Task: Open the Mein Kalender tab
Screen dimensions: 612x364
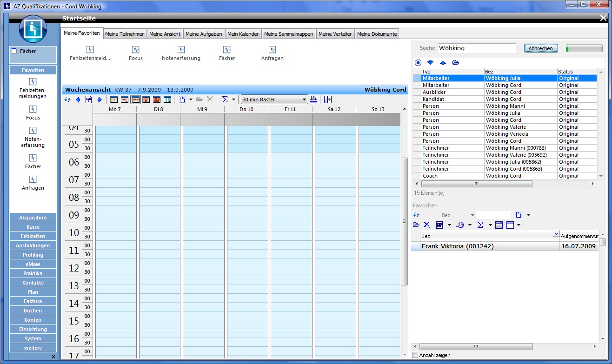Action: [x=243, y=34]
